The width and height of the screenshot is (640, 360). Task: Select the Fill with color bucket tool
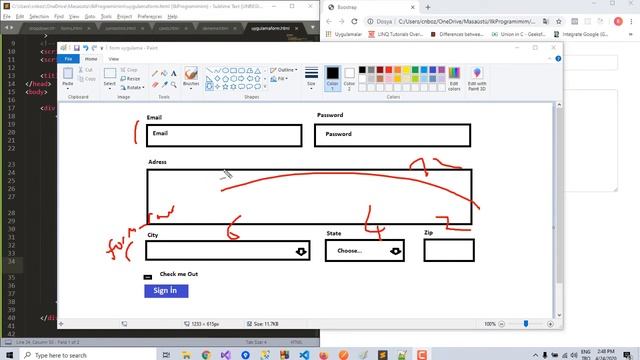click(164, 73)
